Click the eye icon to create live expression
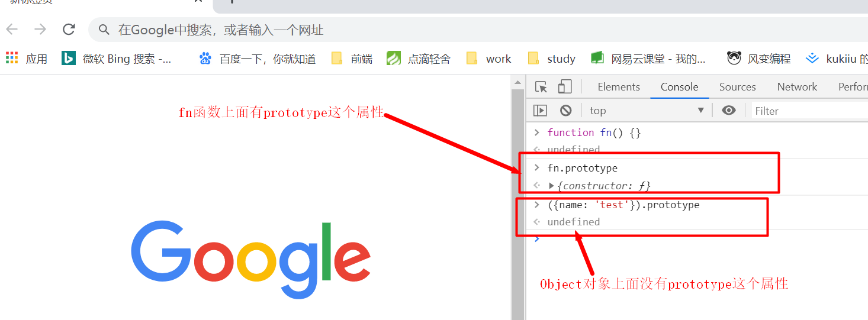868x320 pixels. (729, 111)
